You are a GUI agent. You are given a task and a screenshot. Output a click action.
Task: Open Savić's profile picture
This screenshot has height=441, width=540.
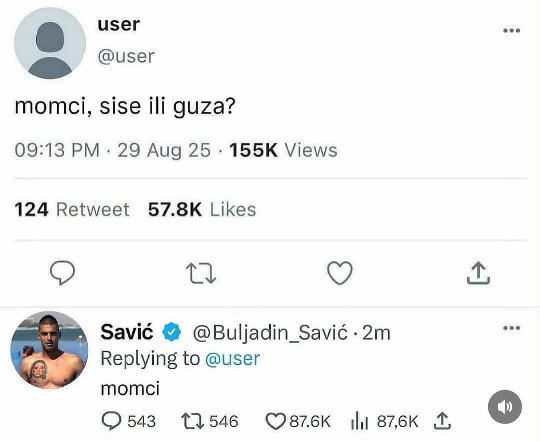[x=49, y=350]
